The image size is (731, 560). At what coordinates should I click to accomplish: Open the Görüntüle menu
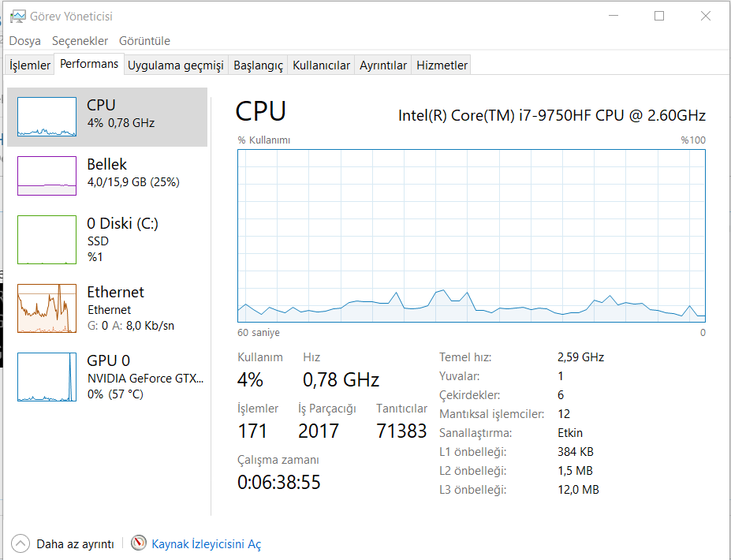(x=144, y=41)
